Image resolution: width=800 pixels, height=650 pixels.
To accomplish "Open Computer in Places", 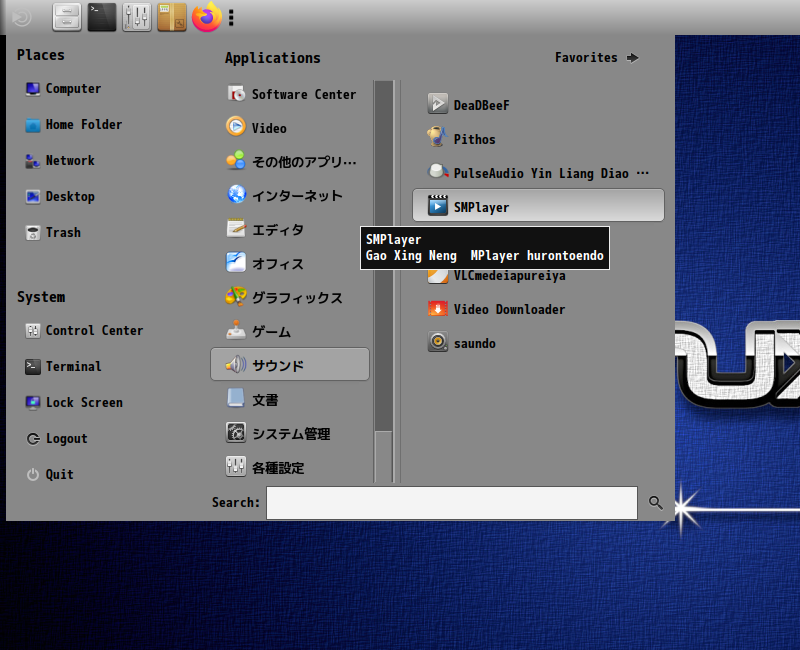I will (x=63, y=89).
